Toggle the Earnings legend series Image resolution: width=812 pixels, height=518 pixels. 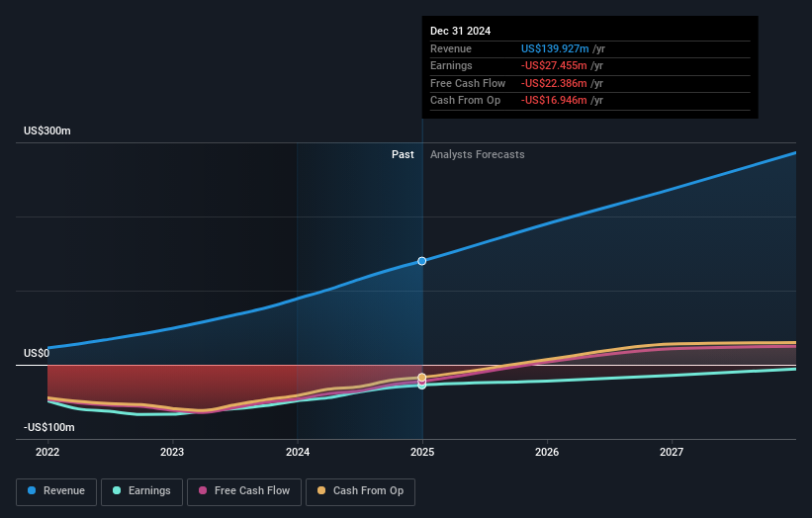(x=141, y=491)
